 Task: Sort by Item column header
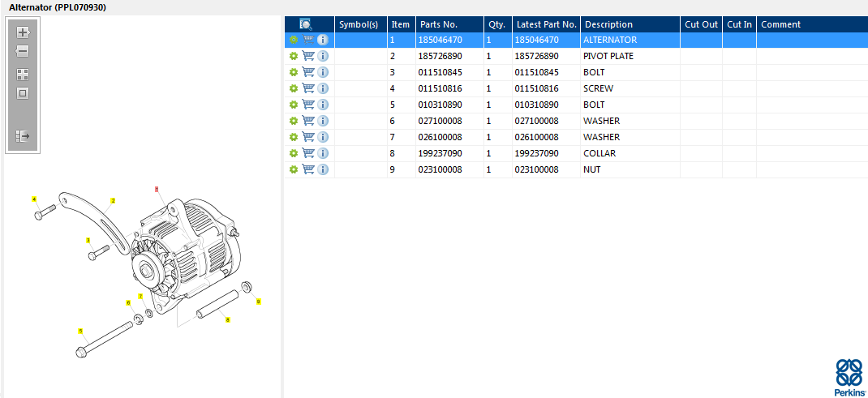[x=402, y=24]
